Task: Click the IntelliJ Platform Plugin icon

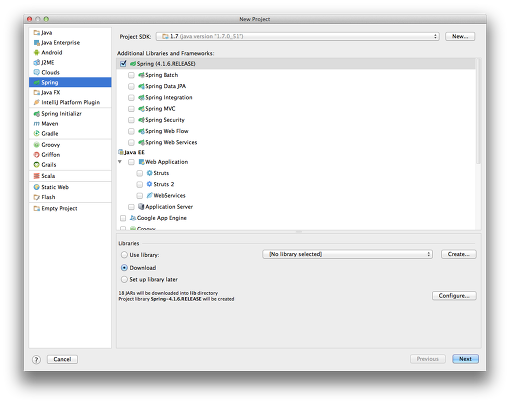Action: tap(37, 102)
